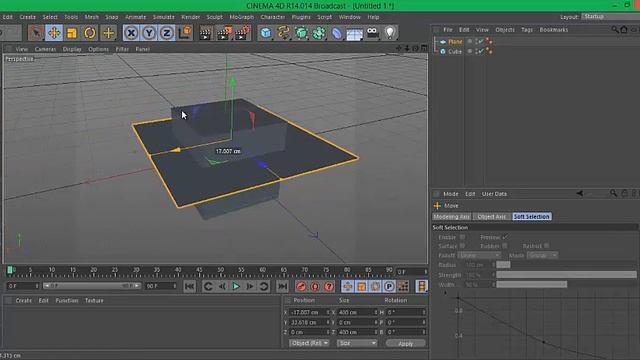Click Object Manager home icon
Screen dimensions: 640x360
pyautogui.click(x=624, y=29)
